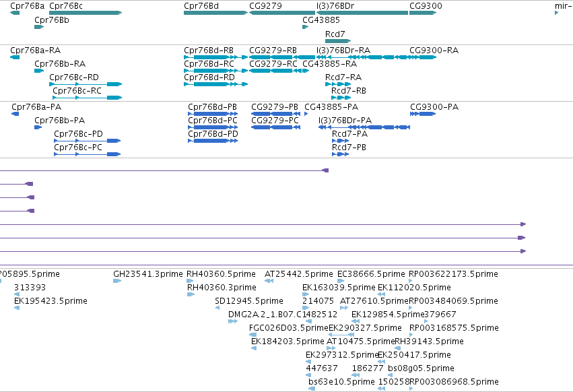Screen dimensions: 573x392
Task: Select the Cpr76Bd-PD protein feature
Action: coord(213,141)
